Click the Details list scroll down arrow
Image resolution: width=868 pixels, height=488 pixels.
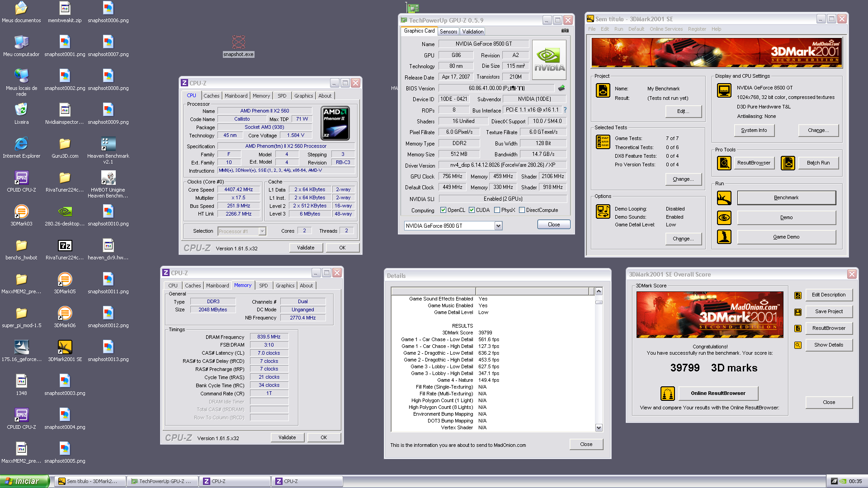point(599,428)
